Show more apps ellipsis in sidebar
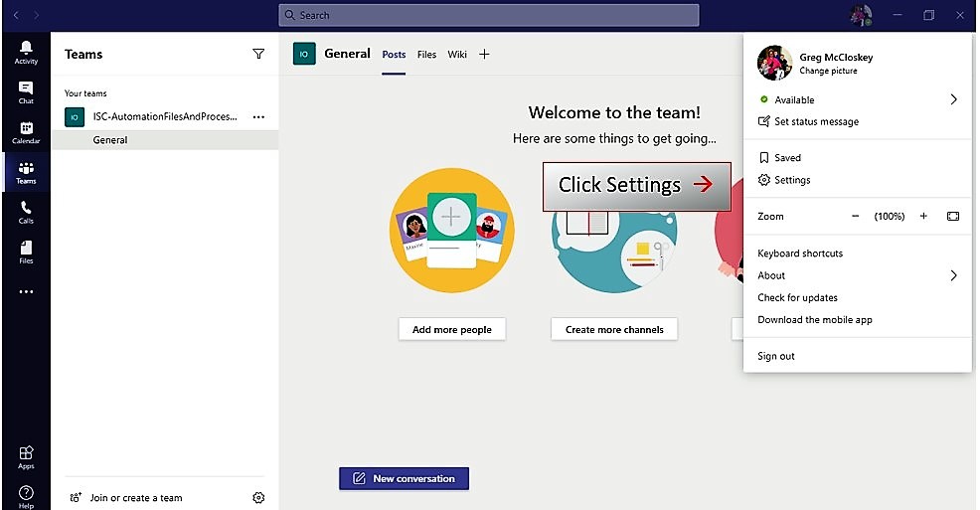This screenshot has height=510, width=980. coord(26,292)
